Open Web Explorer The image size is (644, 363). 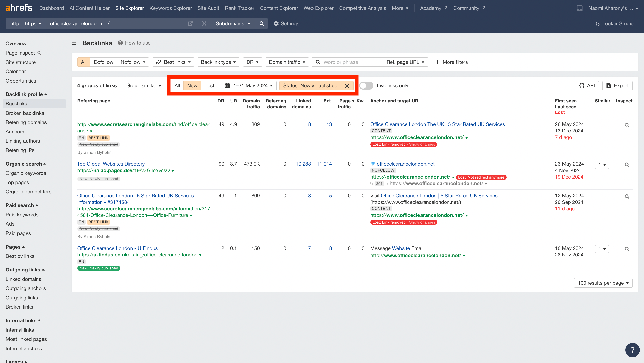(318, 8)
